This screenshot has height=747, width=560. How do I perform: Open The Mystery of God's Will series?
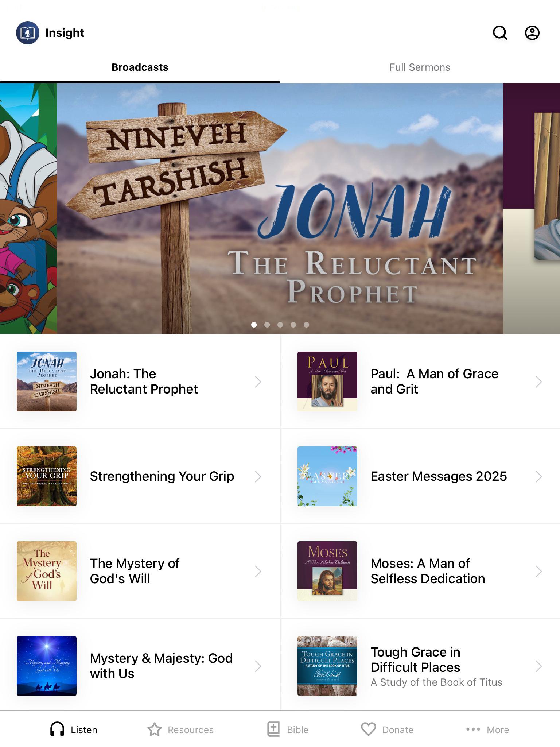tap(140, 571)
